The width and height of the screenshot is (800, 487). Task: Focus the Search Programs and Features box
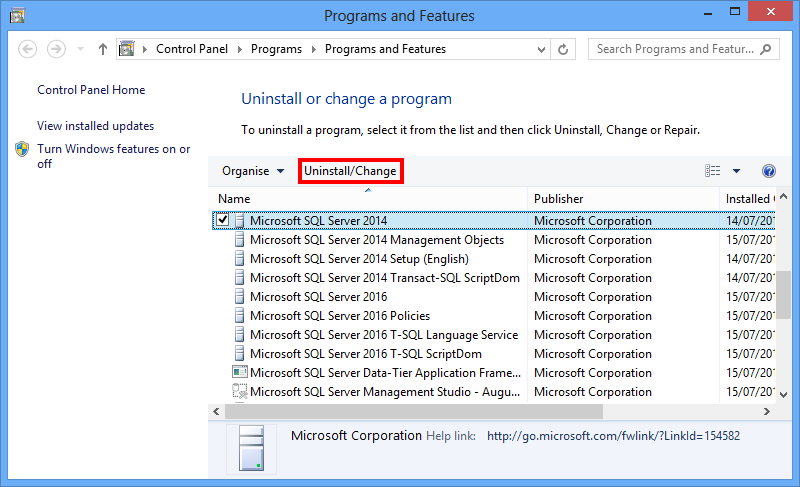683,49
